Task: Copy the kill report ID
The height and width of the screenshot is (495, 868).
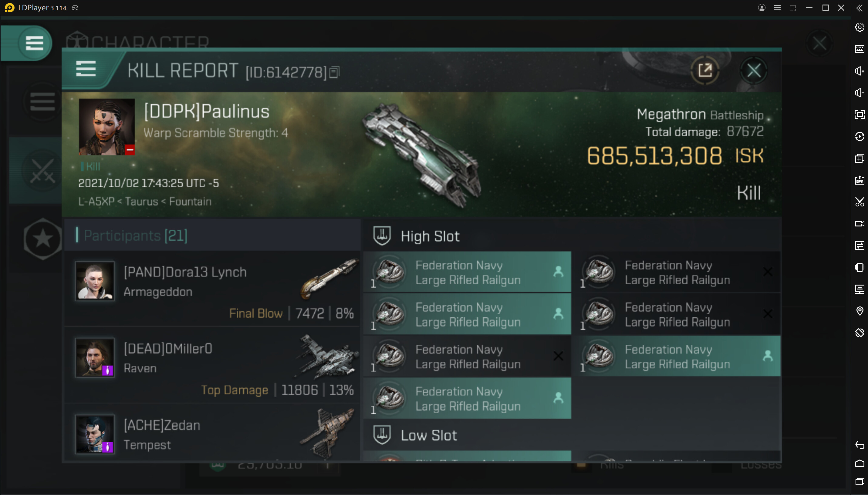Action: coord(334,72)
